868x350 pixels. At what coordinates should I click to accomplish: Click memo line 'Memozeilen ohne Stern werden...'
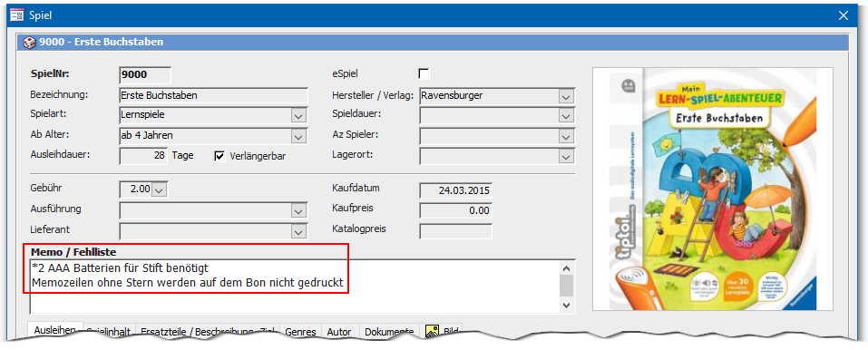(187, 284)
